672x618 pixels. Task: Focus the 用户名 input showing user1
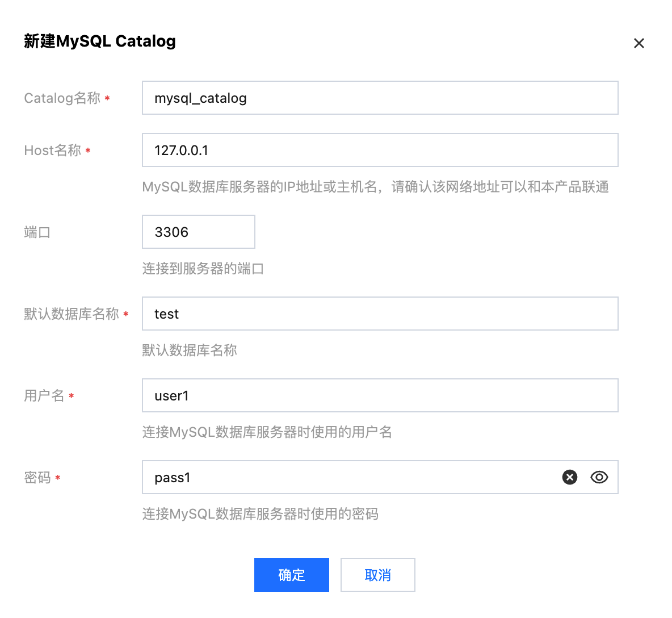click(379, 395)
